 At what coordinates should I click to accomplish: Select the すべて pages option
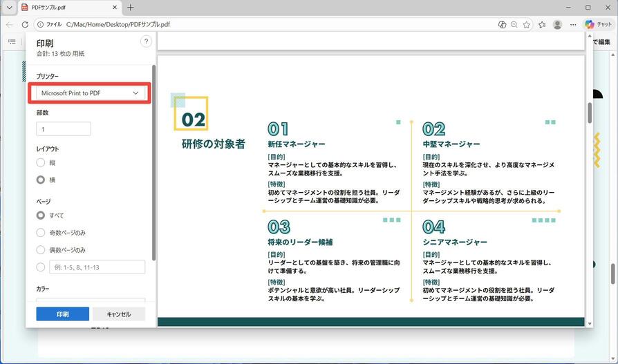pos(41,215)
